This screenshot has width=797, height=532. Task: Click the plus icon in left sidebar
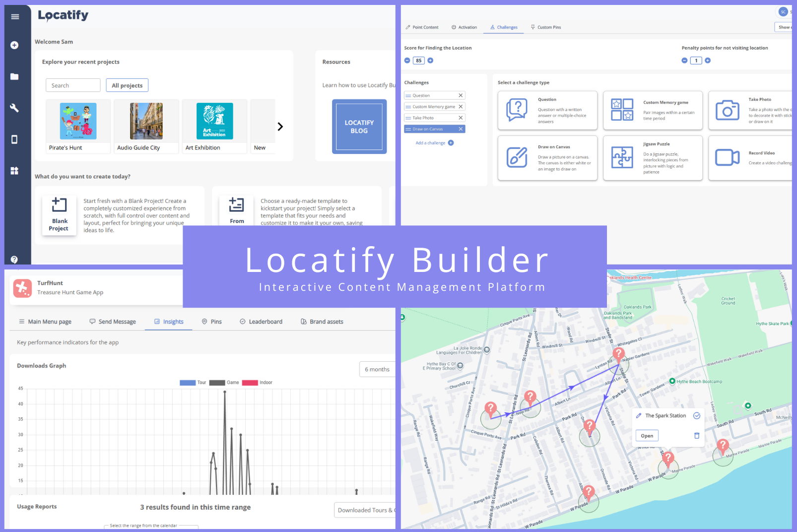[15, 45]
